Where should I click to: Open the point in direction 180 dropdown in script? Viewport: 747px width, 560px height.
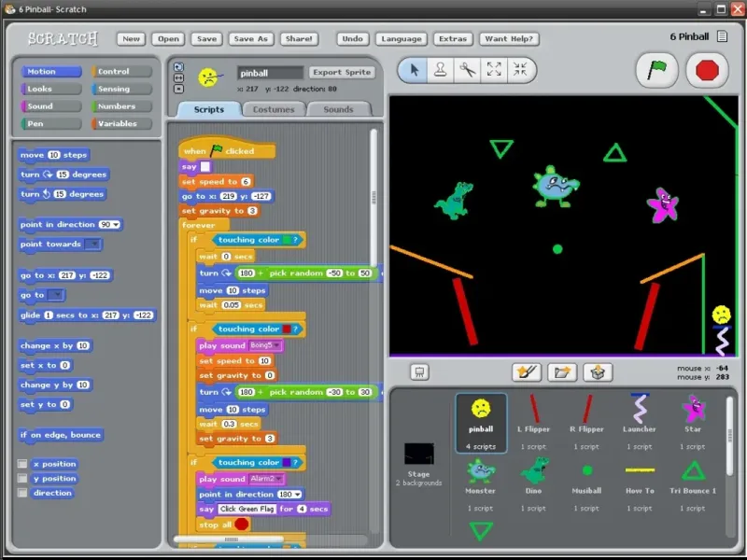tap(298, 495)
